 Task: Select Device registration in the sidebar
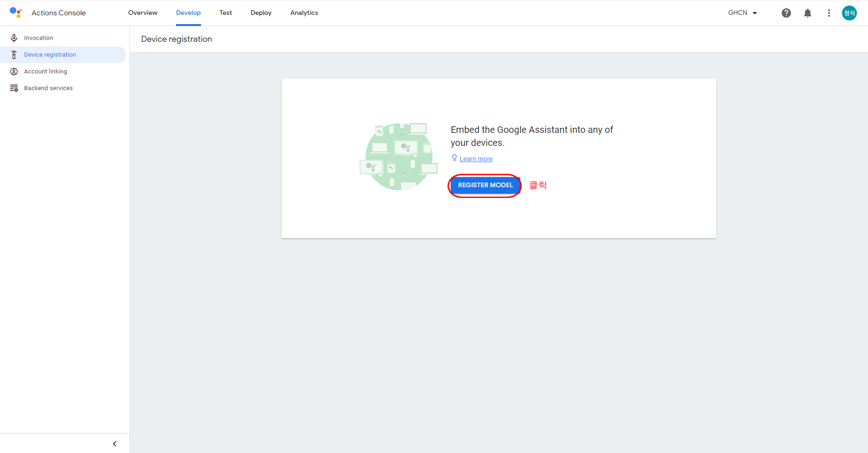click(x=63, y=55)
